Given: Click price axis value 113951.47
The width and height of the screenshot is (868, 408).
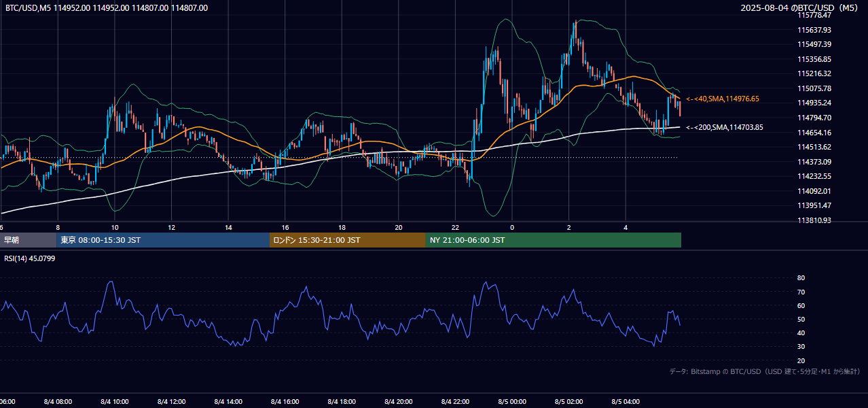Looking at the screenshot, I should pyautogui.click(x=814, y=205).
